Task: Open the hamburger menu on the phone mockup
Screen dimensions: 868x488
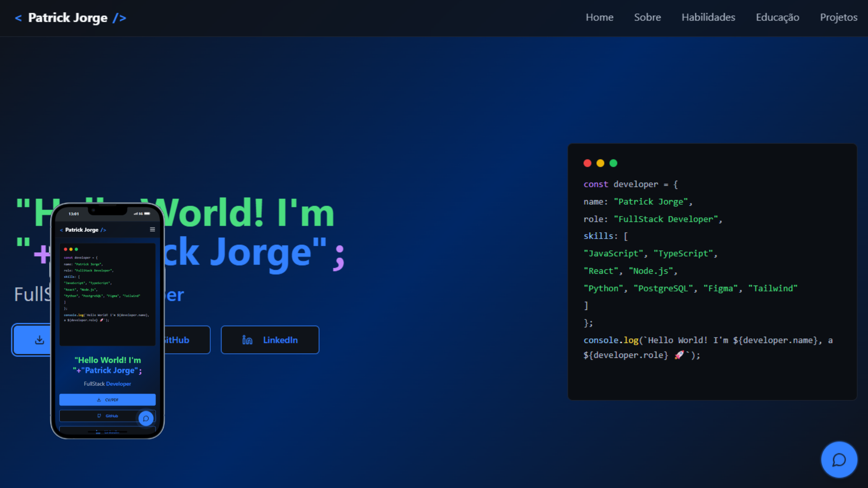Action: click(152, 229)
